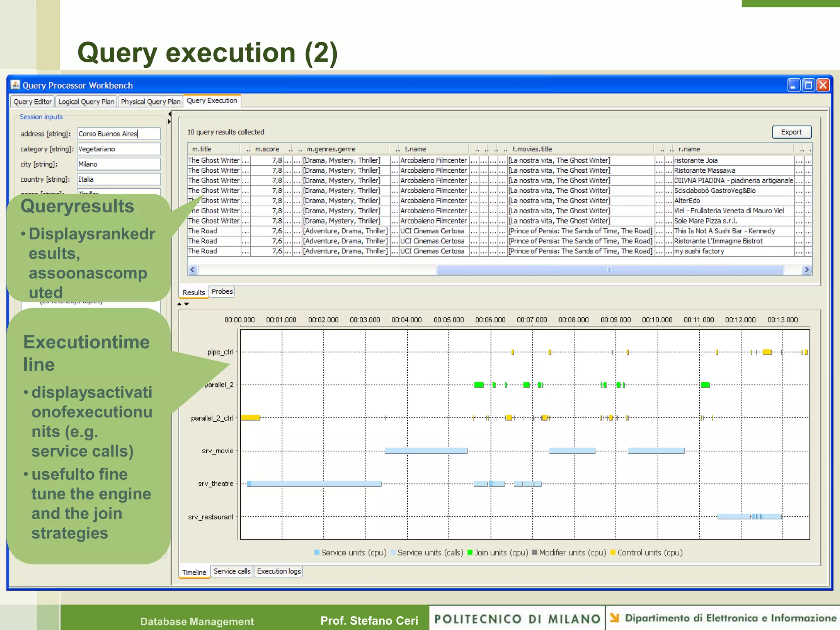Click the first green parallel_2 join block
840x630 pixels.
click(x=479, y=385)
